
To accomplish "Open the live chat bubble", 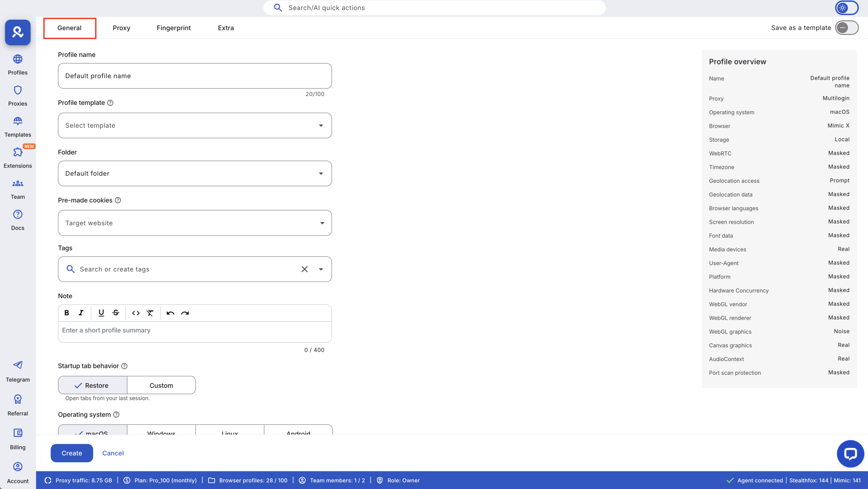I will pyautogui.click(x=850, y=453).
